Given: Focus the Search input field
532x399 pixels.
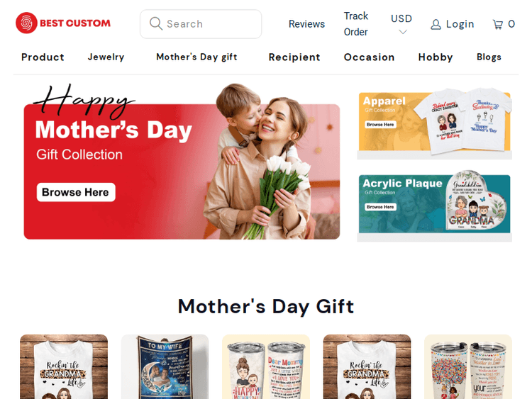Looking at the screenshot, I should click(201, 24).
